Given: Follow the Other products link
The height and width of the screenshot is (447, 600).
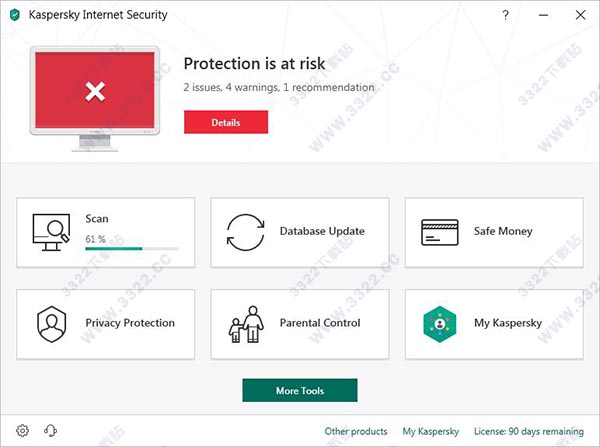Looking at the screenshot, I should [356, 432].
